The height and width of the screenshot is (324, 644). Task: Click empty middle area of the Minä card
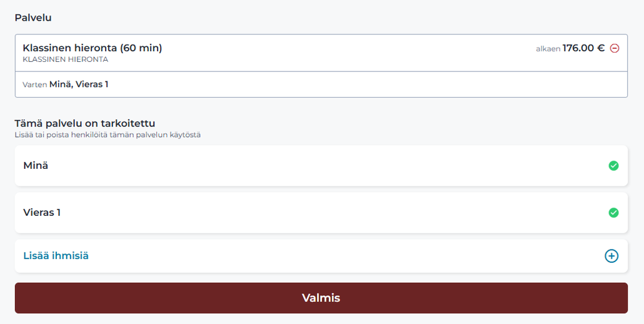[321, 166]
